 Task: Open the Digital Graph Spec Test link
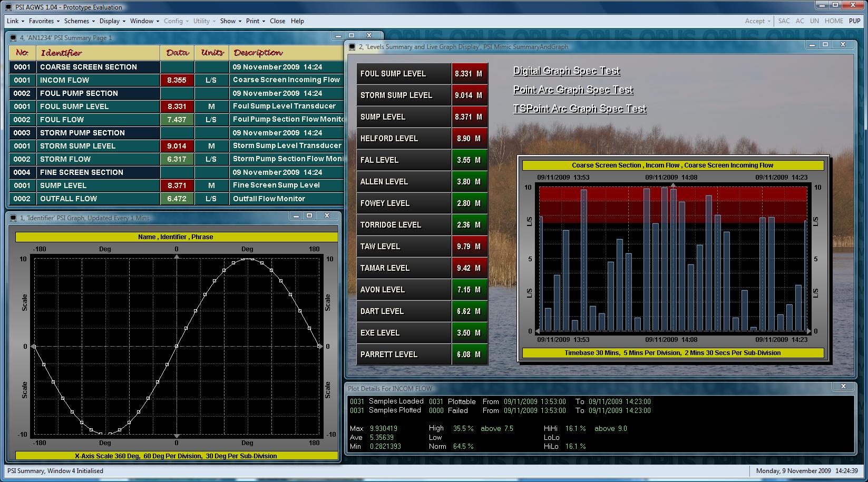[x=567, y=71]
